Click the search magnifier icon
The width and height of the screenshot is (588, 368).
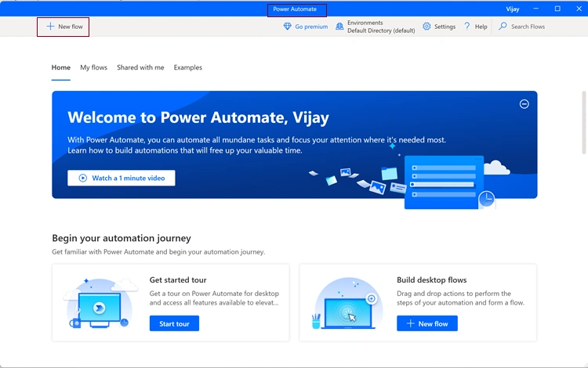[503, 26]
